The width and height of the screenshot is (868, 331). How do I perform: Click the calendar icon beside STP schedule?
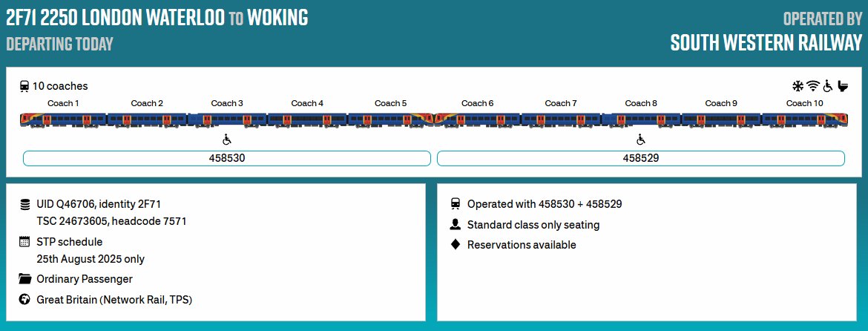[x=24, y=241]
